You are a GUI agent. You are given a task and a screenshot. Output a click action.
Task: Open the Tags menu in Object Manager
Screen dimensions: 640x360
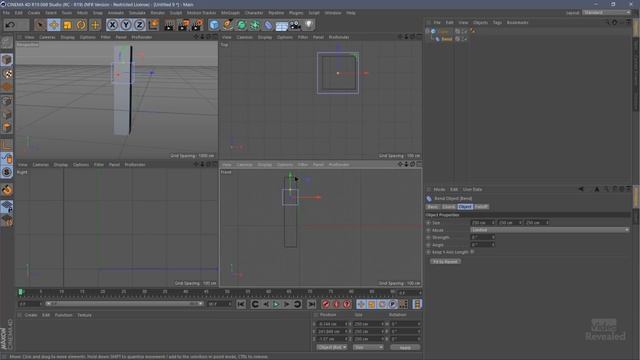coord(497,22)
